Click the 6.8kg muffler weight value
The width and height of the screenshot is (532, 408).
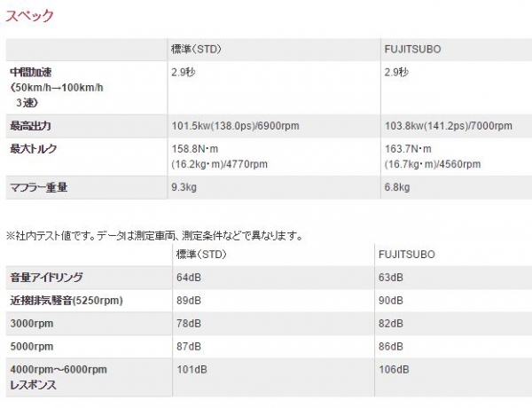pyautogui.click(x=397, y=187)
